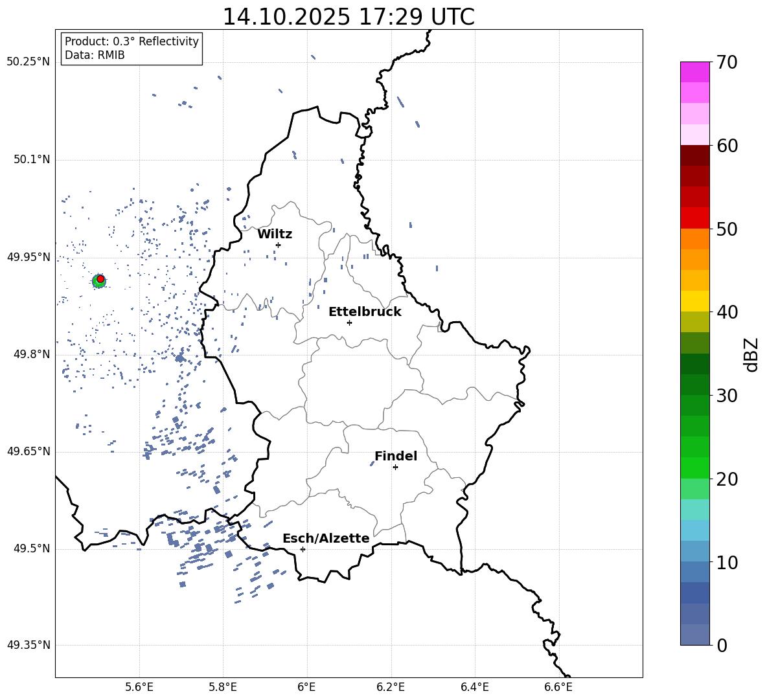Click the plus marker below Findel
The height and width of the screenshot is (700, 767).
395,468
